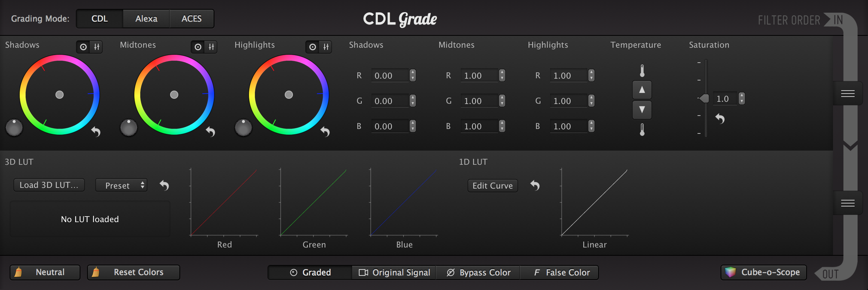Image resolution: width=868 pixels, height=290 pixels.
Task: Open the Cube-o-Scope view
Action: [763, 272]
